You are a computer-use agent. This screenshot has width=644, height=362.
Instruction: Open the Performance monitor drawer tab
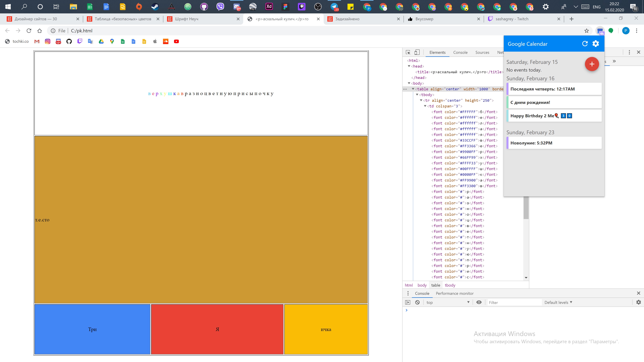pos(454,293)
